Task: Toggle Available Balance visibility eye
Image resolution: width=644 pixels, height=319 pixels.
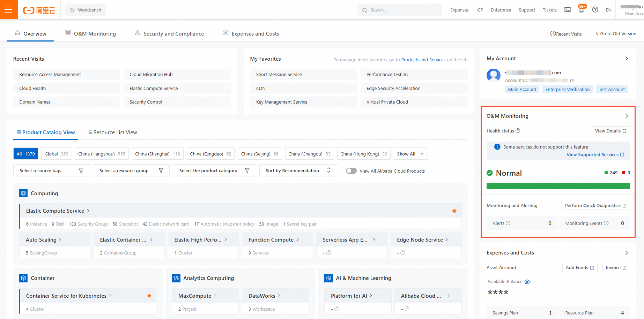Action: [x=527, y=282]
